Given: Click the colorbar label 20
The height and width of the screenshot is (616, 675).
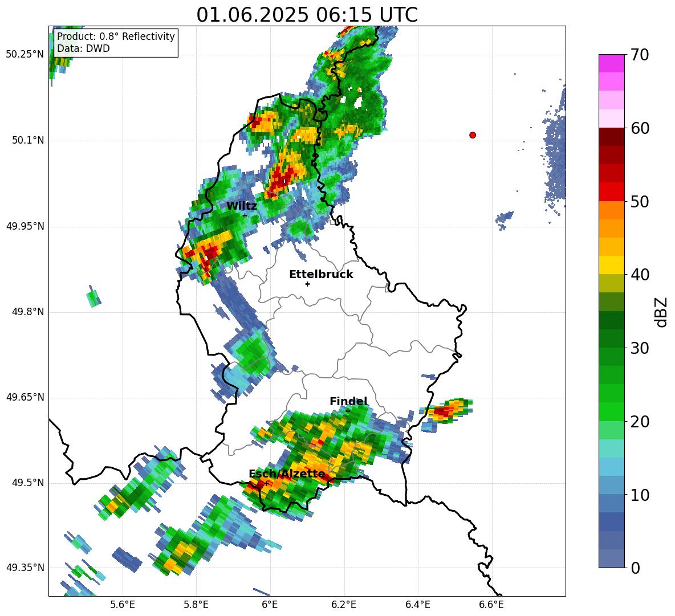Looking at the screenshot, I should click(x=640, y=422).
